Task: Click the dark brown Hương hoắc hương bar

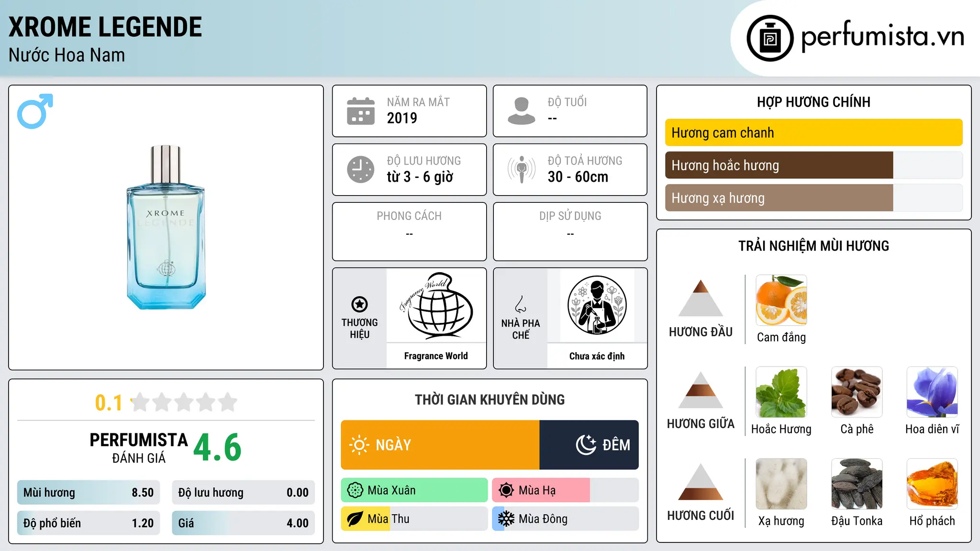Action: coord(779,165)
